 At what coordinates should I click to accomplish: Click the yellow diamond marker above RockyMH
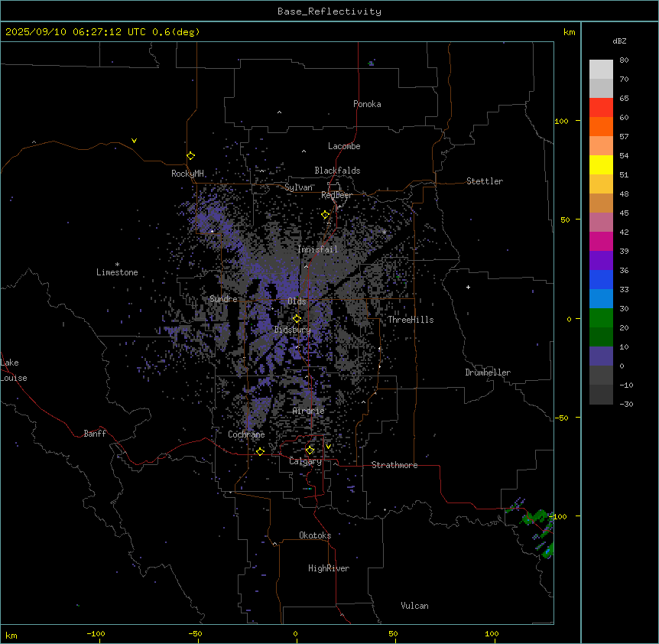pos(191,156)
